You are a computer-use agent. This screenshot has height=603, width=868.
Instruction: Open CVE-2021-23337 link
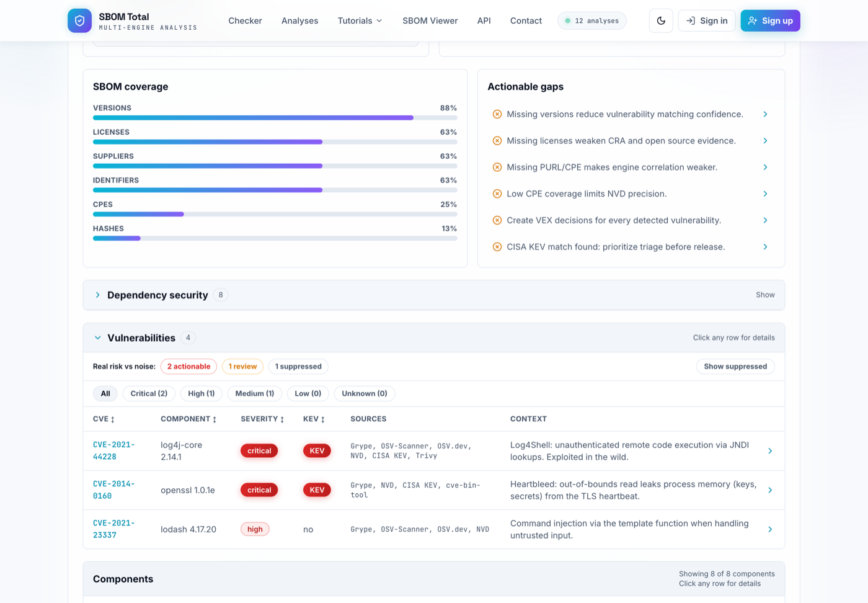point(113,529)
